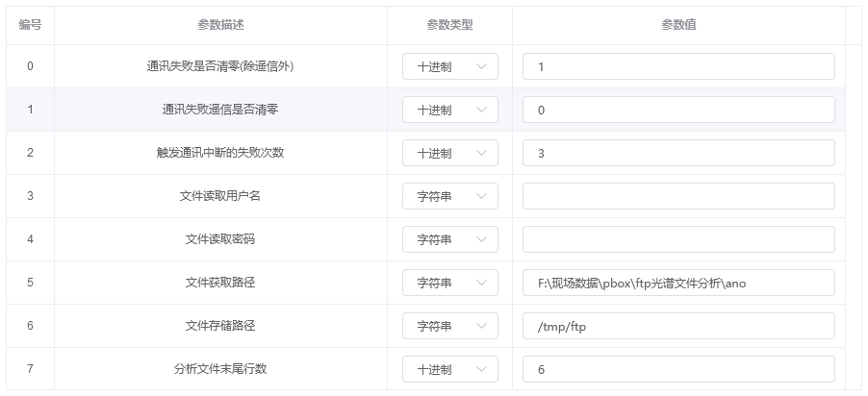Screen dimensions: 868x396
Task: Click the 参数类型 column header
Action: pos(449,25)
